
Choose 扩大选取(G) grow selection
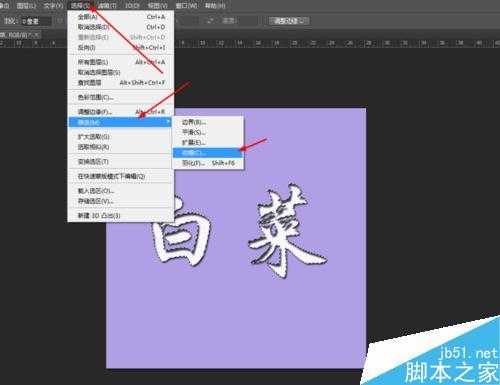click(121, 137)
